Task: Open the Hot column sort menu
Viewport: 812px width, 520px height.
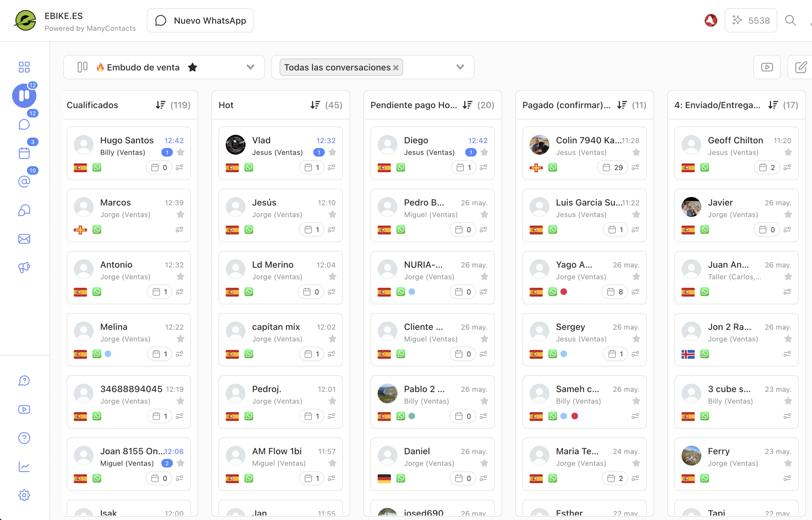Action: pos(315,105)
